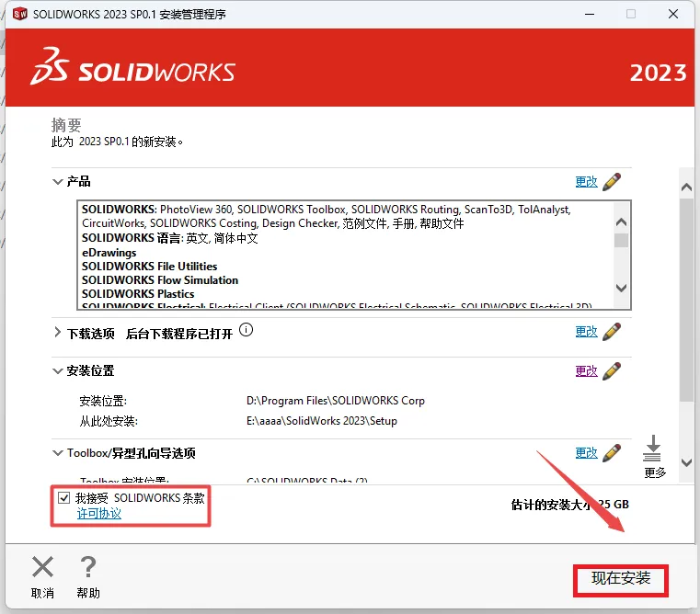Click main summary scrollbar down arrow
The width and height of the screenshot is (700, 614).
686,462
